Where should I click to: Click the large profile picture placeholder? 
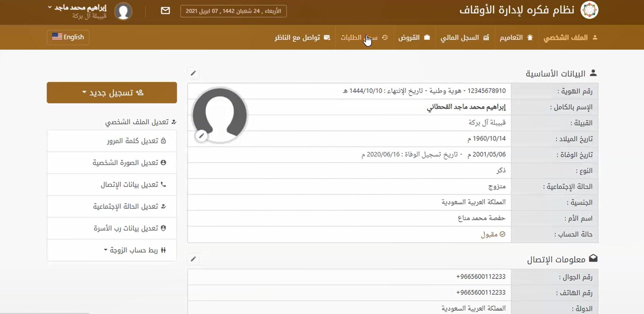tap(220, 114)
